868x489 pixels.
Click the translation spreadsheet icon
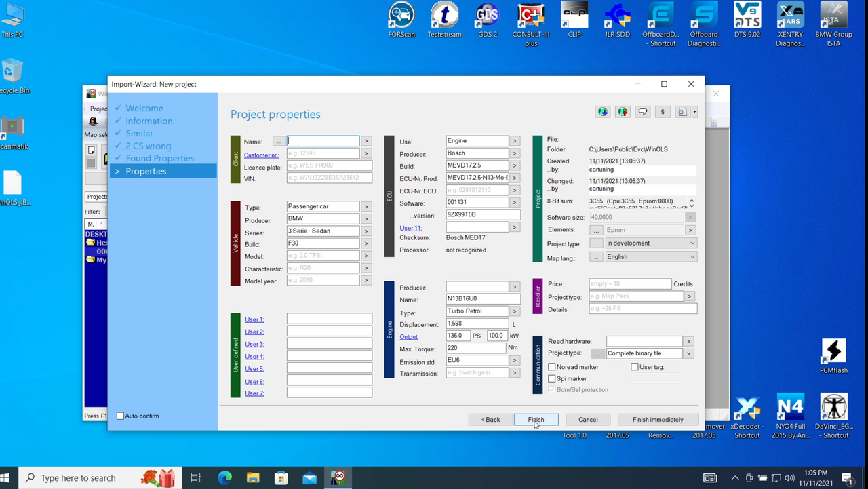[x=682, y=112]
